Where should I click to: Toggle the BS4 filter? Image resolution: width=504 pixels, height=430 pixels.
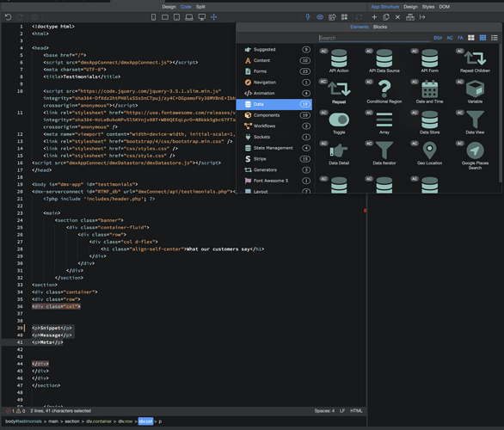[x=438, y=38]
